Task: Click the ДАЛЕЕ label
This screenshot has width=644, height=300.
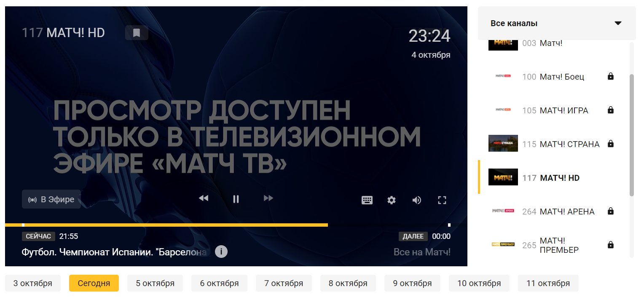Action: pos(413,236)
